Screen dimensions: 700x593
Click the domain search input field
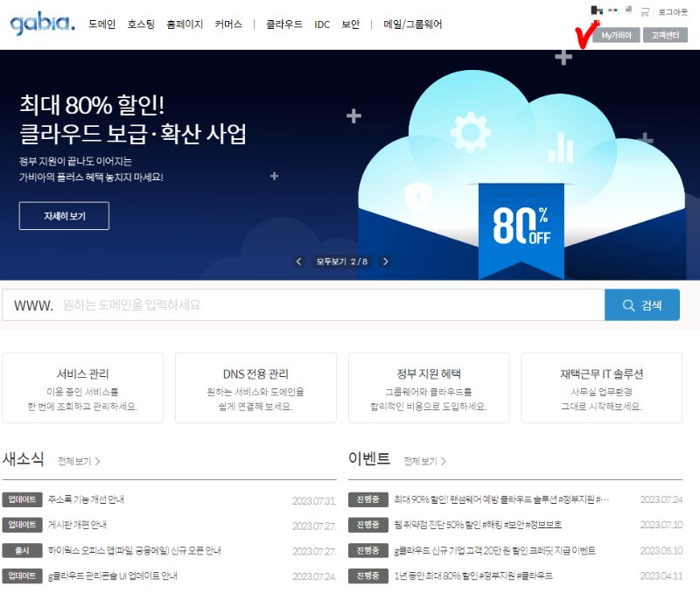click(306, 303)
